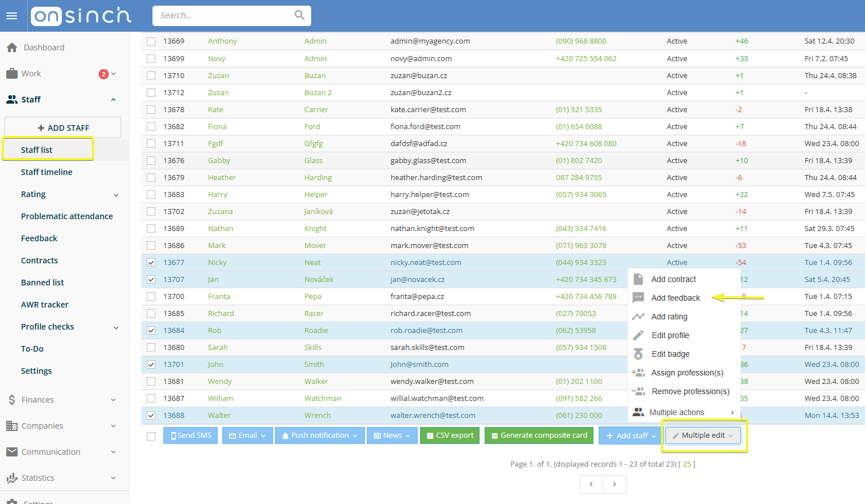This screenshot has width=865, height=504.
Task: Click the Dashboard home icon
Action: pyautogui.click(x=12, y=48)
